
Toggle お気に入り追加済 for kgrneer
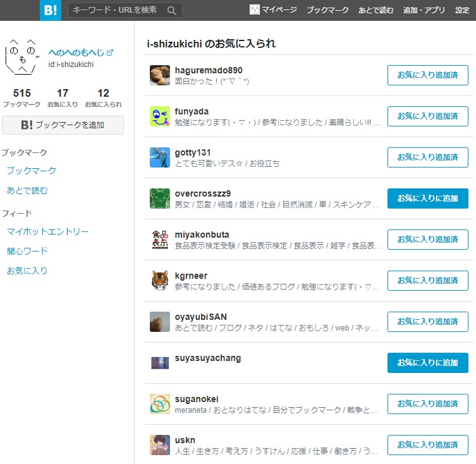pos(428,281)
